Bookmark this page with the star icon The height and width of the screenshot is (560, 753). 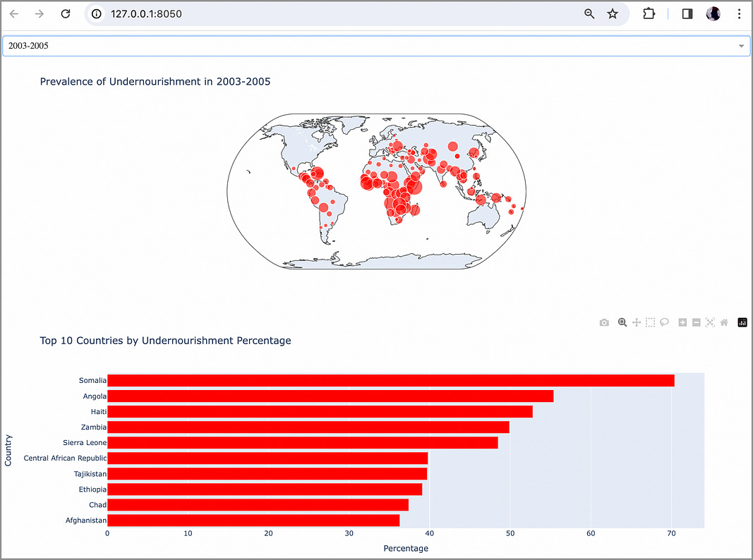click(x=613, y=14)
